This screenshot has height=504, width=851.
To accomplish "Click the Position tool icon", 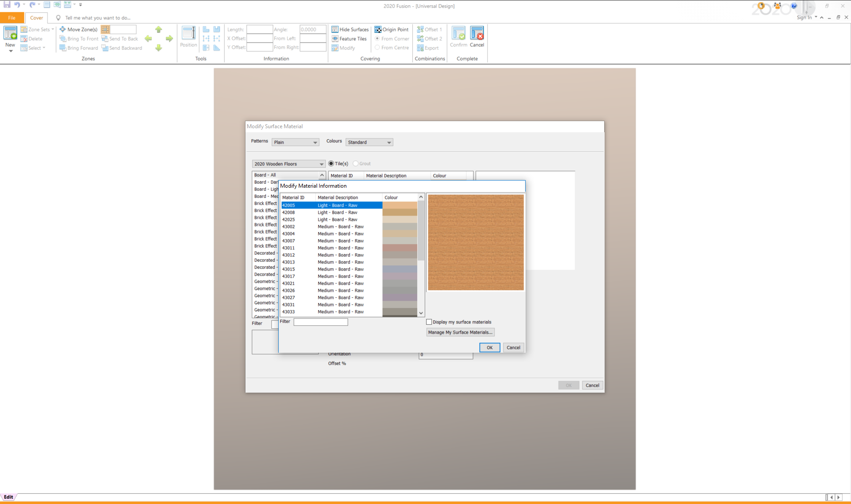I will pos(188,34).
